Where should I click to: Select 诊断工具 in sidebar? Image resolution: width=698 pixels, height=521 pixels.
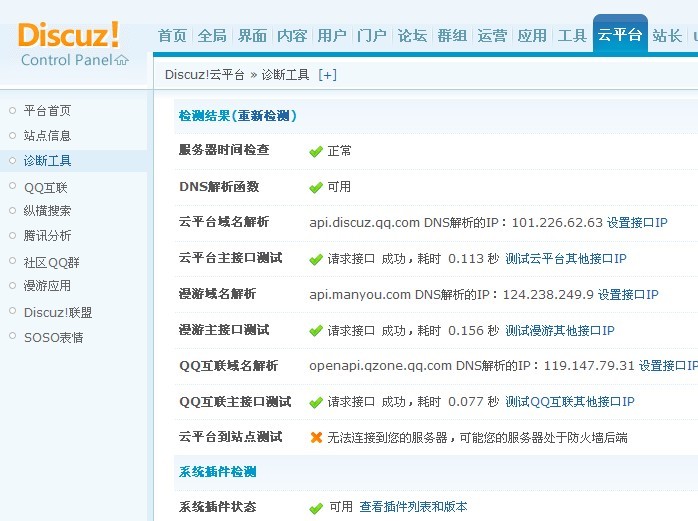pyautogui.click(x=47, y=161)
